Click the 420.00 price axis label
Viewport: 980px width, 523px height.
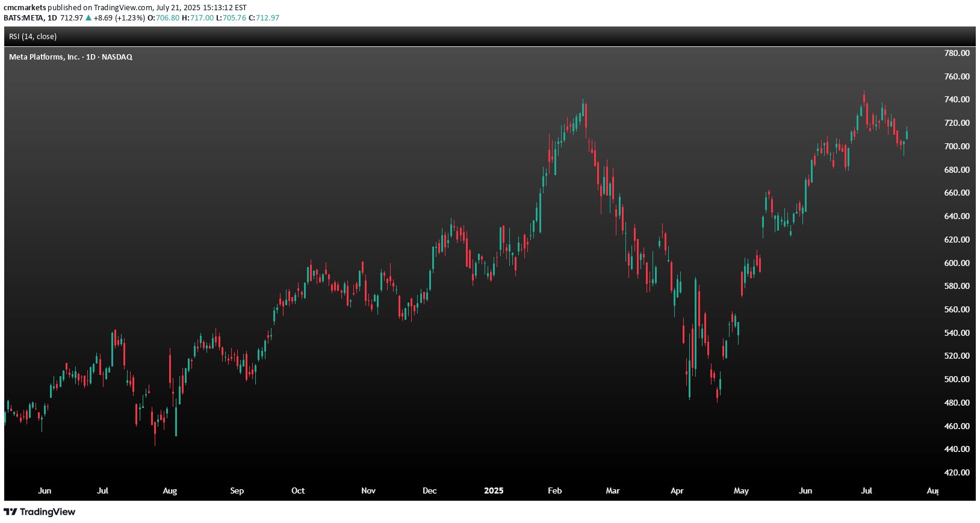click(x=957, y=472)
